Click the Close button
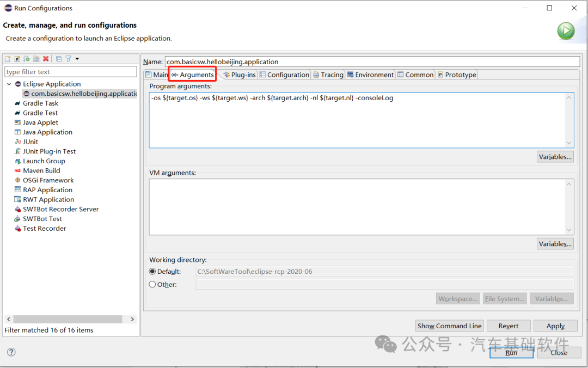588x368 pixels. coord(559,353)
